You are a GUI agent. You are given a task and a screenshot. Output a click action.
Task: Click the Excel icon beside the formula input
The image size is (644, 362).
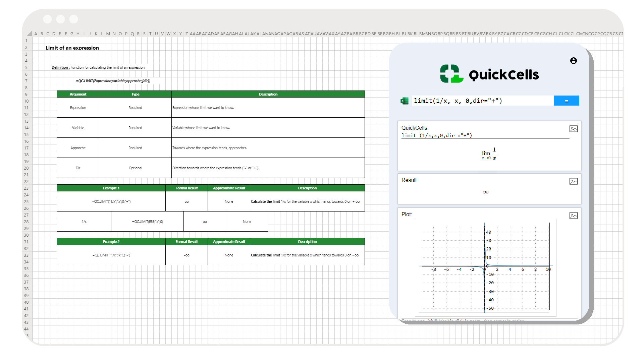[405, 101]
